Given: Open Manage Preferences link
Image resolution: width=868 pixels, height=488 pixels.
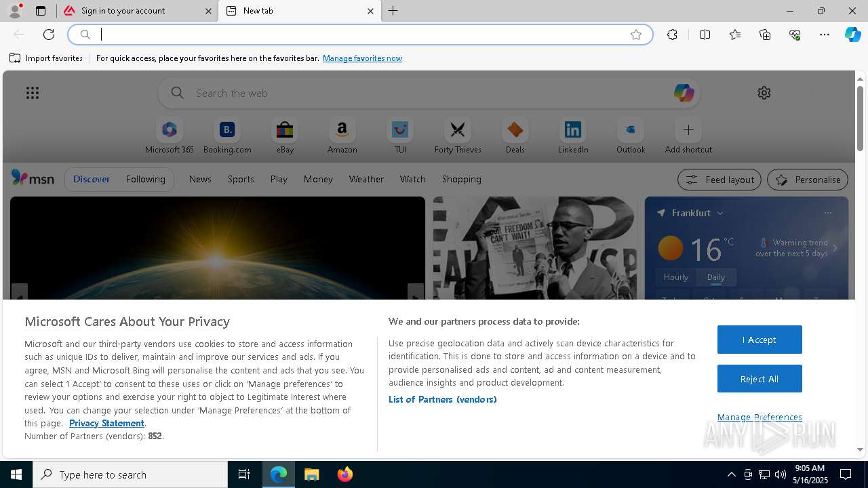Looking at the screenshot, I should click(759, 417).
